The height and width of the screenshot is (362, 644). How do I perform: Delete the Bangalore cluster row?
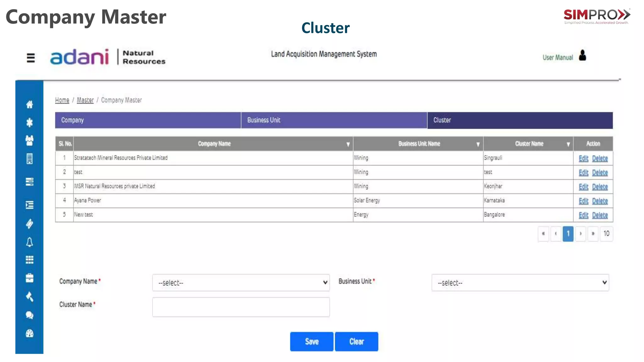coord(600,215)
